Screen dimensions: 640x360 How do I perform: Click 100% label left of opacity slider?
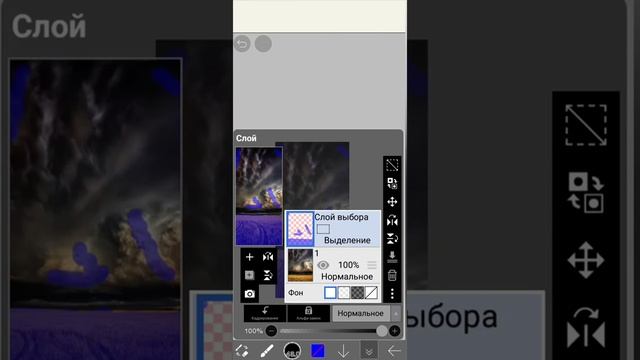[253, 331]
